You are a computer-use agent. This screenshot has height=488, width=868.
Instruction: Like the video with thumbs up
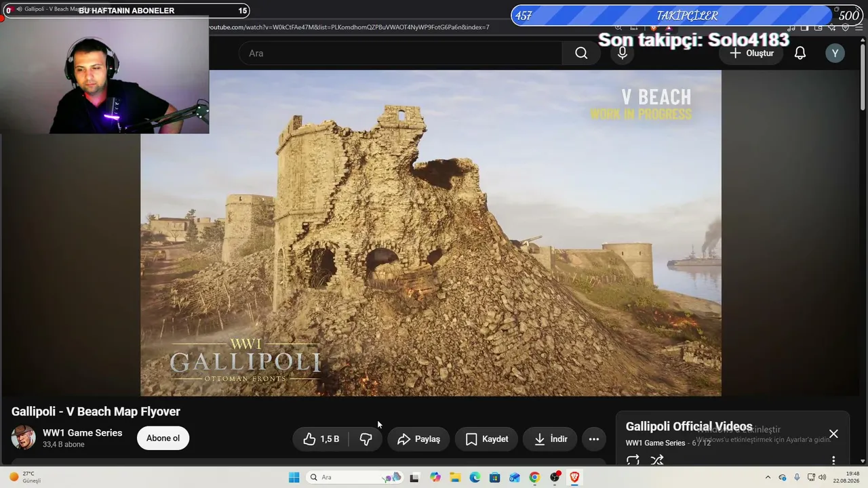tap(321, 439)
